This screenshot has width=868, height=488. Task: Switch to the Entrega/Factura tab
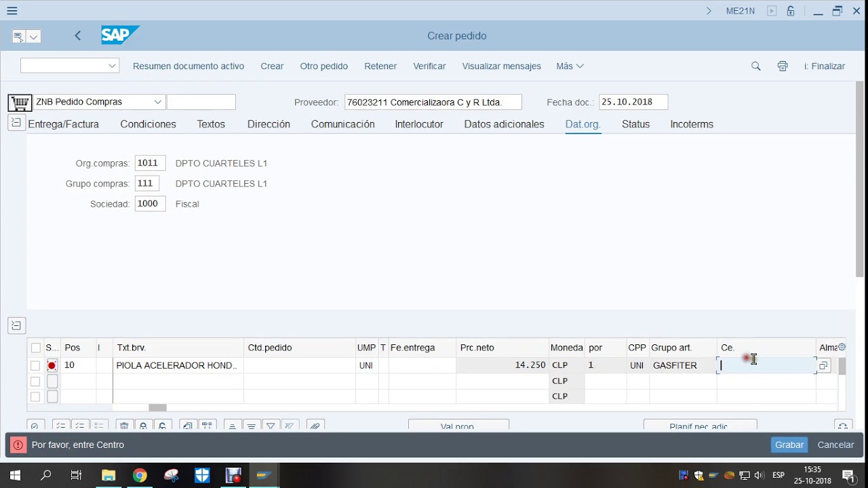click(64, 124)
